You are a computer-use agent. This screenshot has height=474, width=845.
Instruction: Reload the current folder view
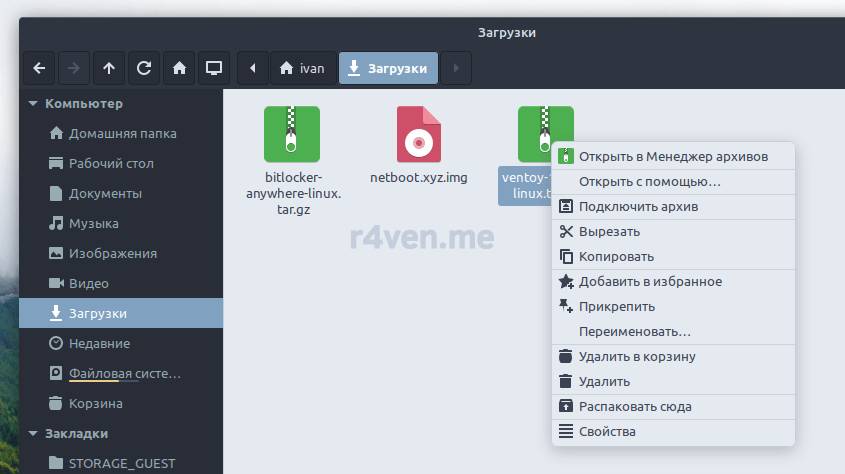[144, 68]
